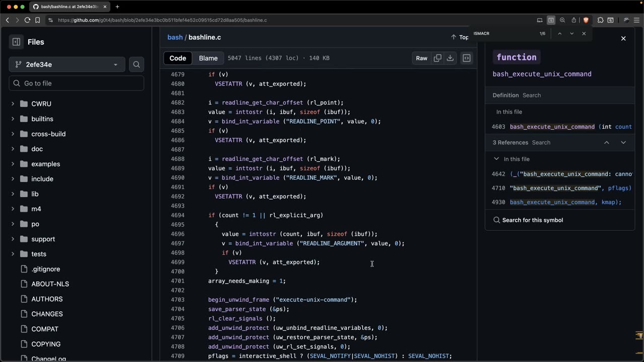Click the Definition Search link
644x362 pixels.
[531, 96]
